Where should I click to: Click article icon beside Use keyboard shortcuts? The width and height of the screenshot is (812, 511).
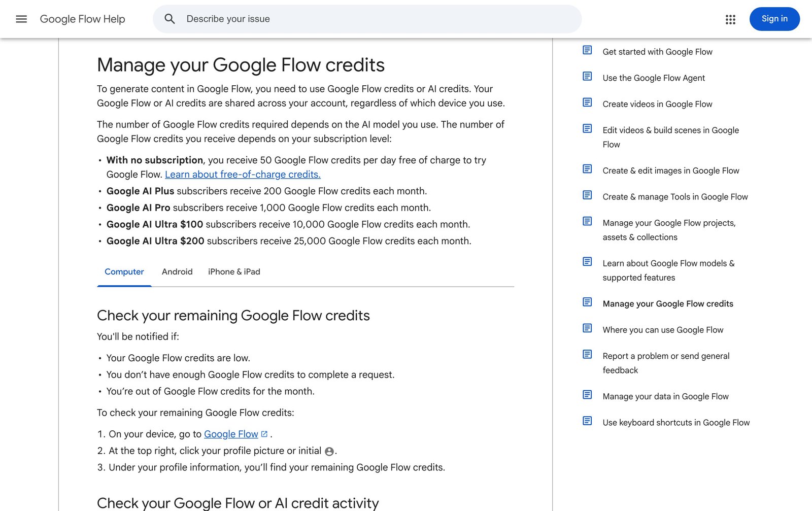[x=587, y=421]
